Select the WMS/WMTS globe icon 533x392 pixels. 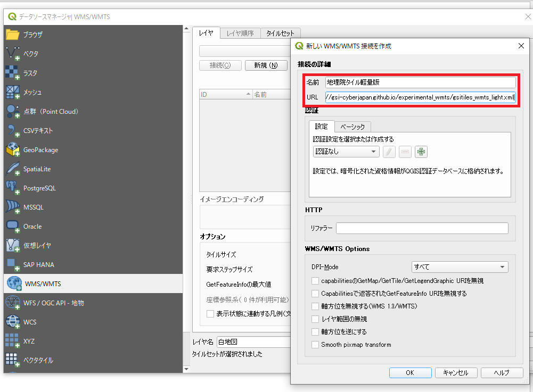point(14,283)
